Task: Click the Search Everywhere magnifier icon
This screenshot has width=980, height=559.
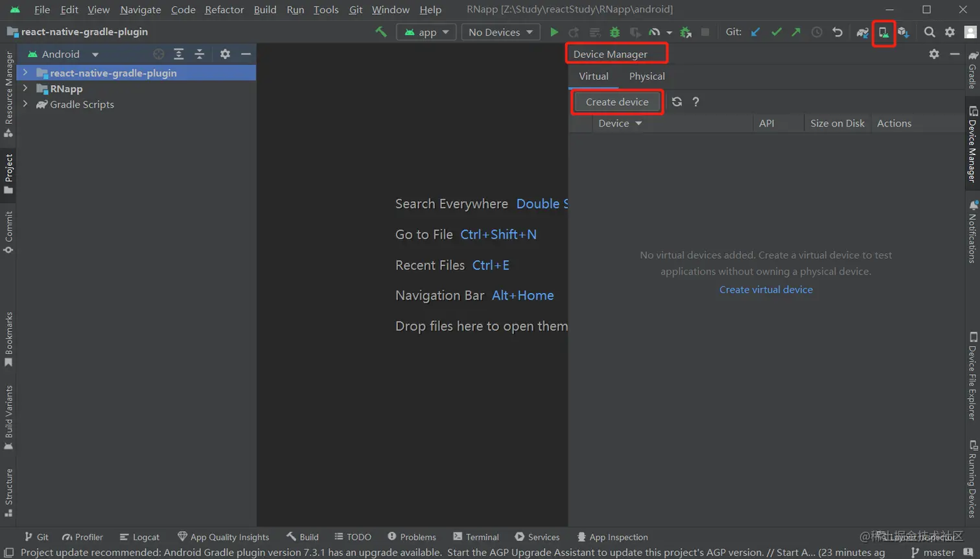Action: click(x=929, y=32)
